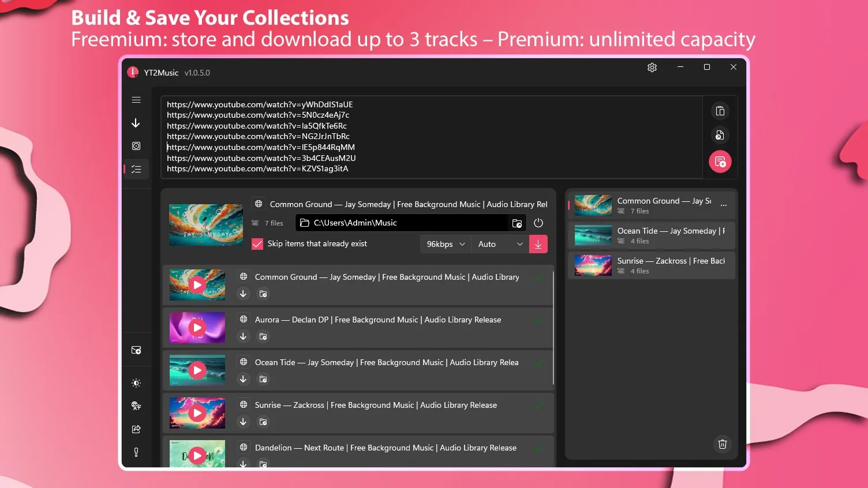The width and height of the screenshot is (868, 488).
Task: Click the Ocean Tide collection thumbnail in right panel
Action: [x=593, y=235]
